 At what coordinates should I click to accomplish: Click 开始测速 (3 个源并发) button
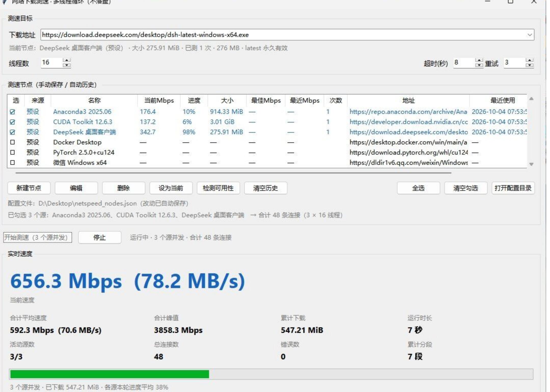[37, 238]
